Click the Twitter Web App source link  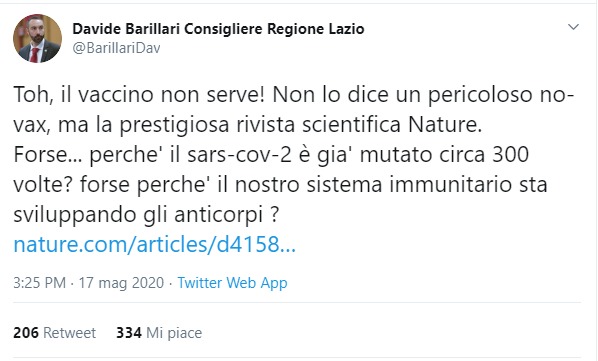click(232, 283)
